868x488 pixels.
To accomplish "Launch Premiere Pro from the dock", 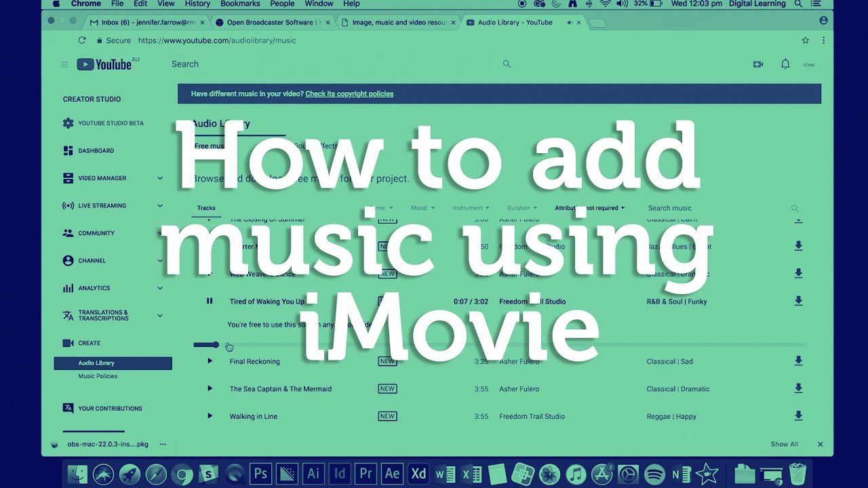I will click(x=366, y=473).
